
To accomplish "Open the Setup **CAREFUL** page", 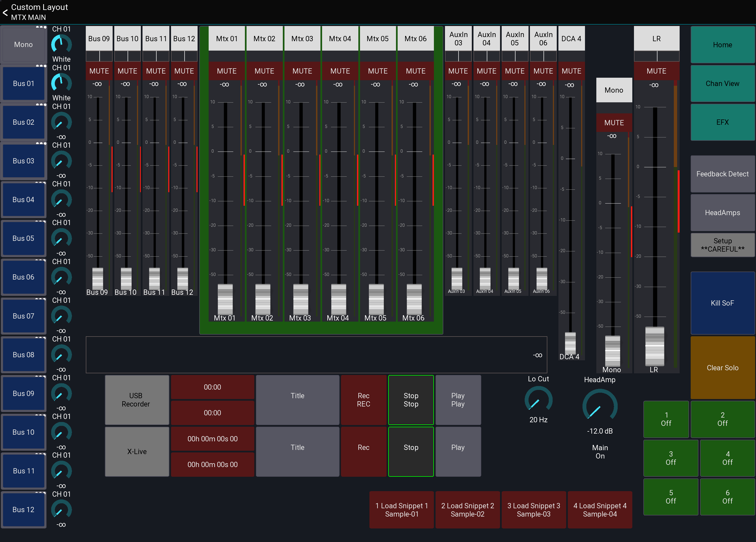I will 722,245.
